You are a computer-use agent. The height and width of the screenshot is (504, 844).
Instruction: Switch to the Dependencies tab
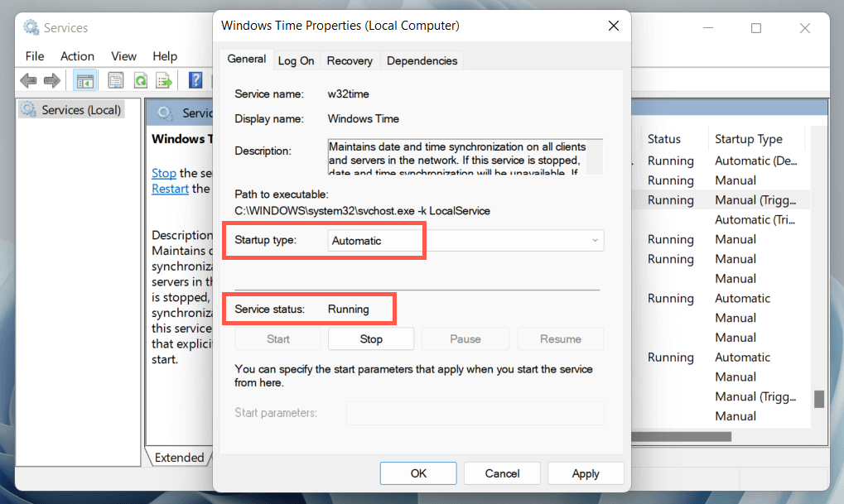pyautogui.click(x=422, y=60)
